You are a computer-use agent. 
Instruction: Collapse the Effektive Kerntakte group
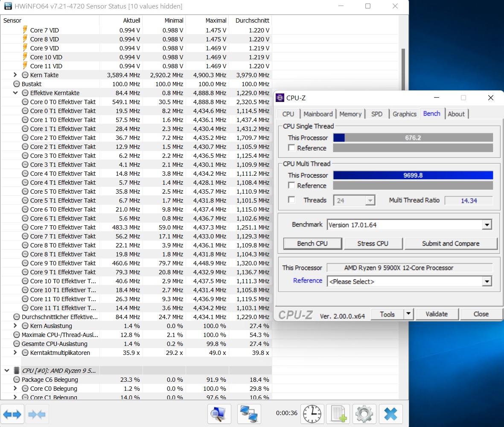pos(15,93)
